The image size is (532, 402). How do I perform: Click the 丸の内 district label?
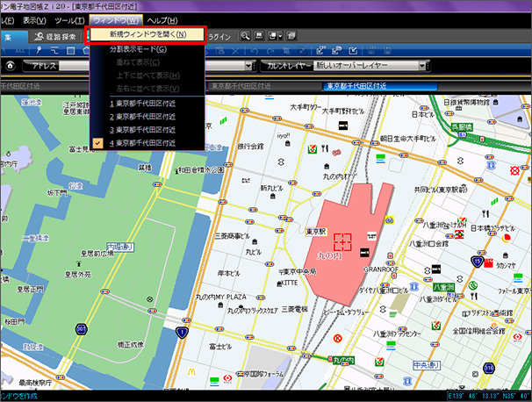(x=329, y=255)
